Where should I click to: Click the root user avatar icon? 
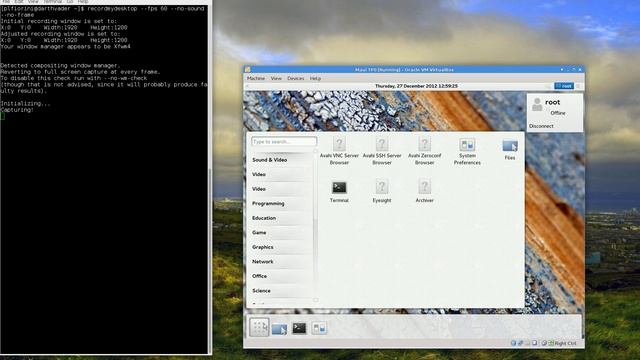tap(537, 104)
